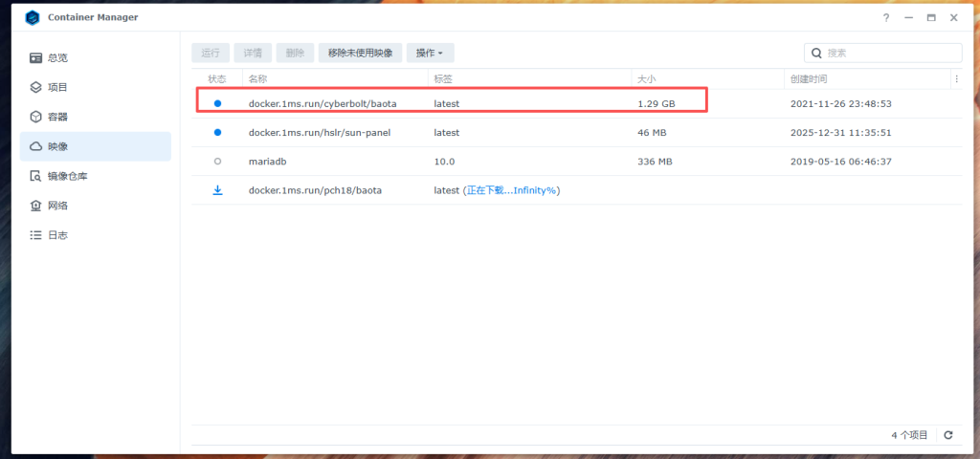Click the 日志 list sidebar icon
980x459 pixels.
pyautogui.click(x=35, y=235)
